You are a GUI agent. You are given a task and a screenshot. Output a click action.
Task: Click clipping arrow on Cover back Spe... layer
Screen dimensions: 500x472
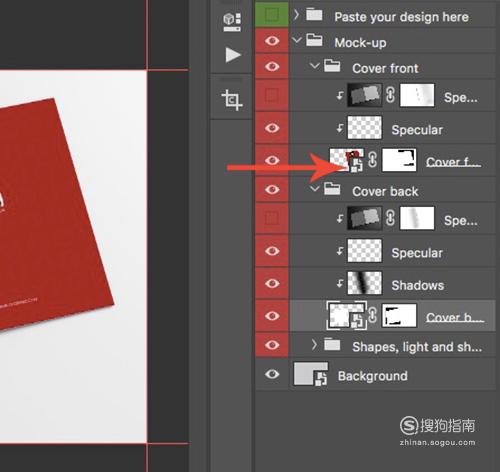tap(340, 219)
